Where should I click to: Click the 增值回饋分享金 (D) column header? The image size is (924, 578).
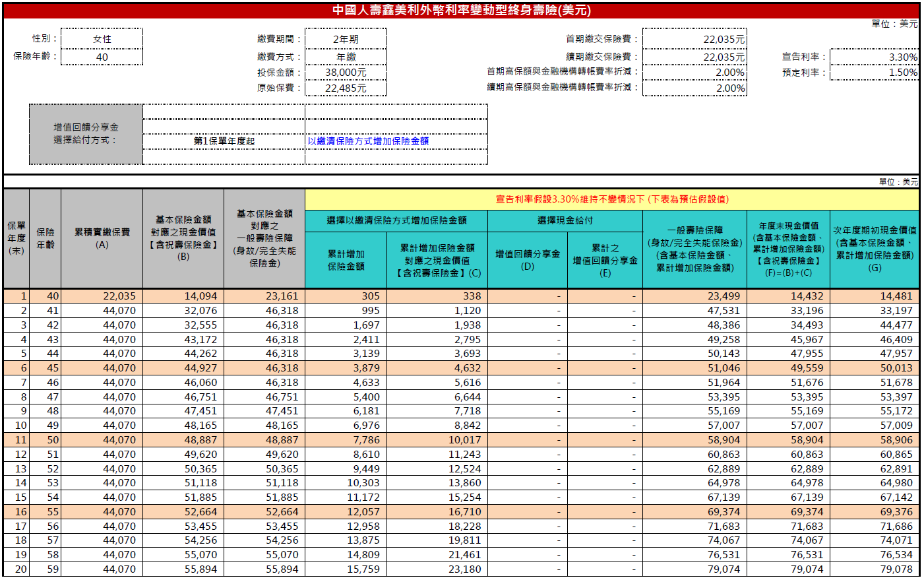[x=528, y=260]
